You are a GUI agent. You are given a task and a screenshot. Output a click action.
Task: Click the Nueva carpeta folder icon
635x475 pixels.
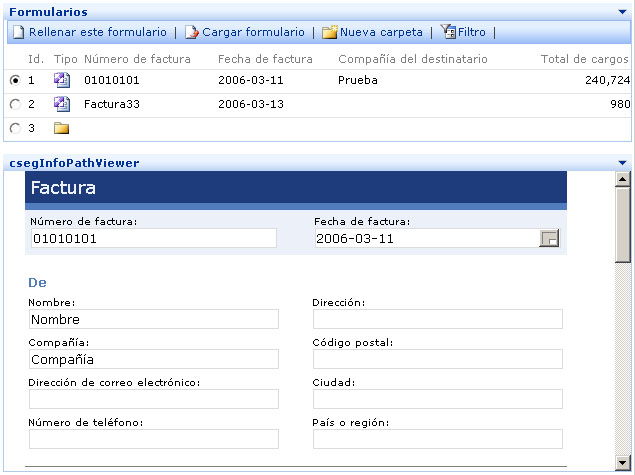(x=329, y=32)
